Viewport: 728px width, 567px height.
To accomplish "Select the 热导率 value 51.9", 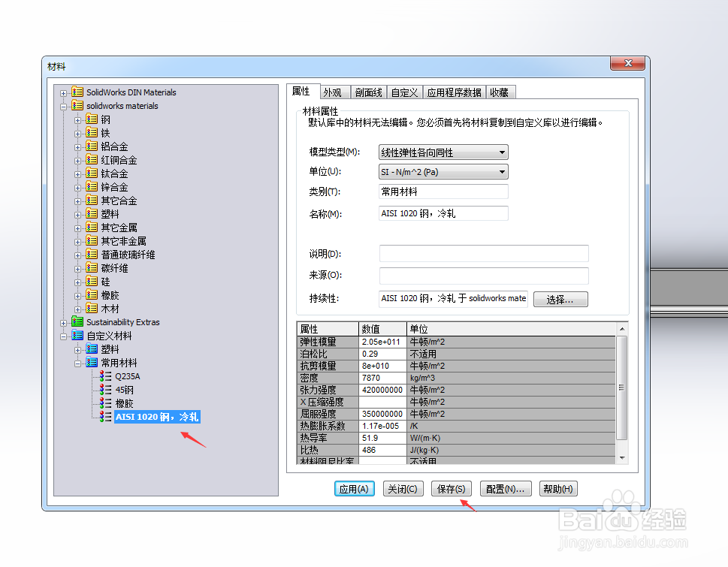I will click(x=382, y=438).
